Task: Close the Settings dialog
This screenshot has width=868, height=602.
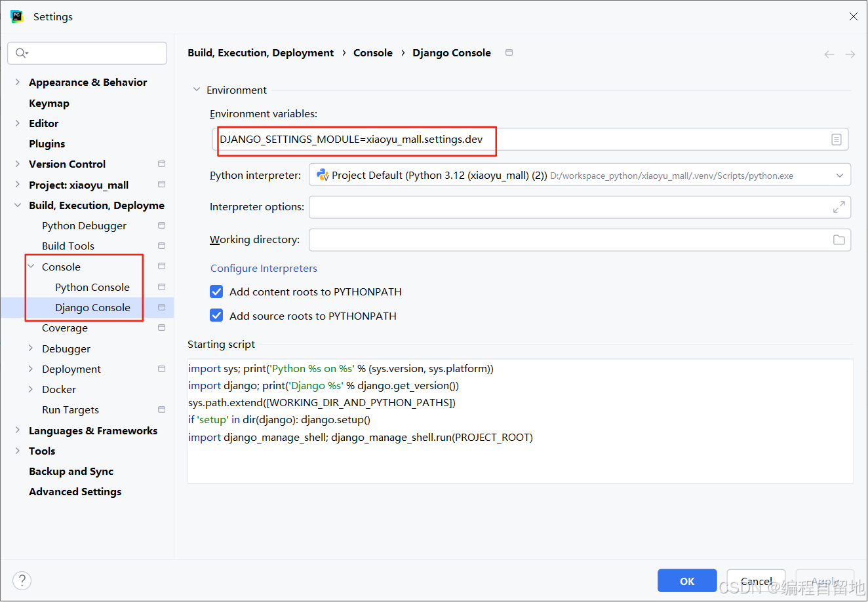Action: coord(853,16)
